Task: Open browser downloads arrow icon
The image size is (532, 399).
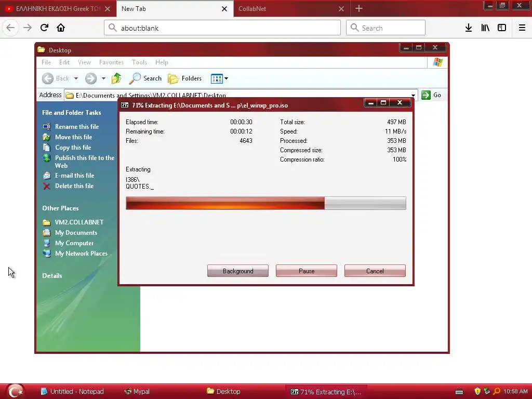Action: 469,28
